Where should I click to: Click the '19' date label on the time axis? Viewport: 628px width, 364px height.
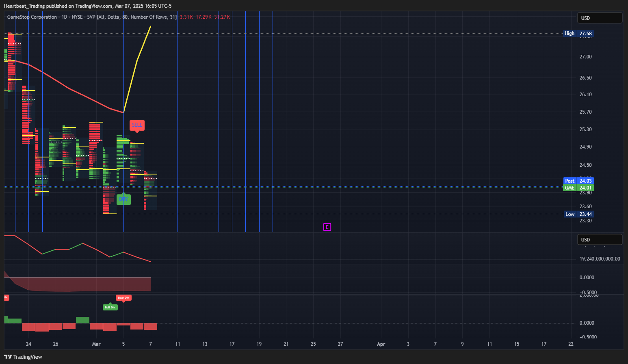259,344
